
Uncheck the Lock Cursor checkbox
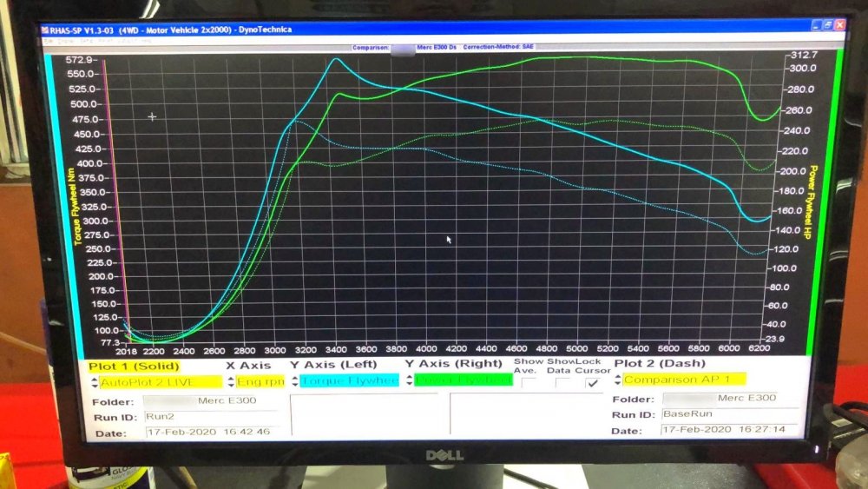click(x=593, y=383)
